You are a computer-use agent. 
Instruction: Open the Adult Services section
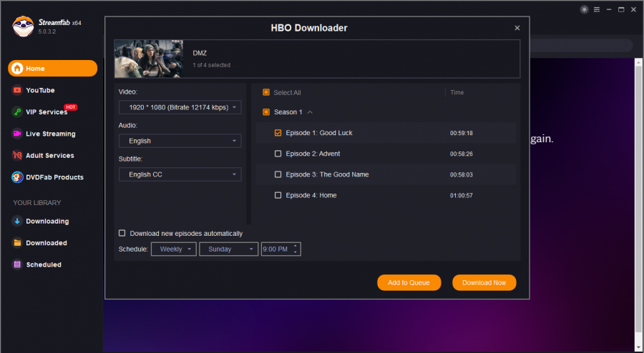click(x=49, y=155)
